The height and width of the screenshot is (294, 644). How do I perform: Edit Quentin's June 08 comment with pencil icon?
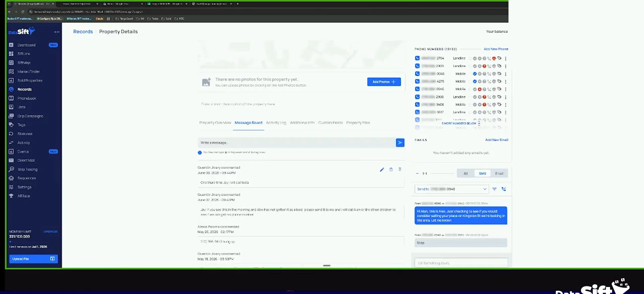click(382, 169)
